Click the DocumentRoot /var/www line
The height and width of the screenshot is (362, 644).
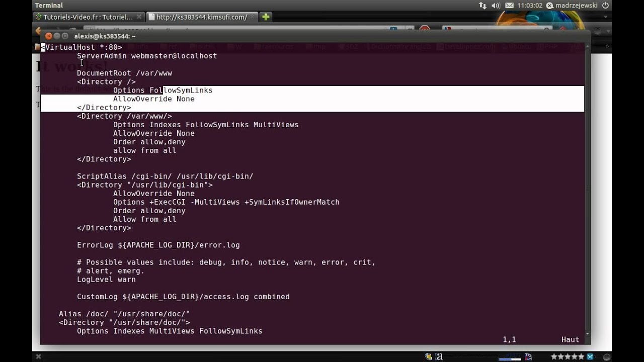[x=124, y=73]
